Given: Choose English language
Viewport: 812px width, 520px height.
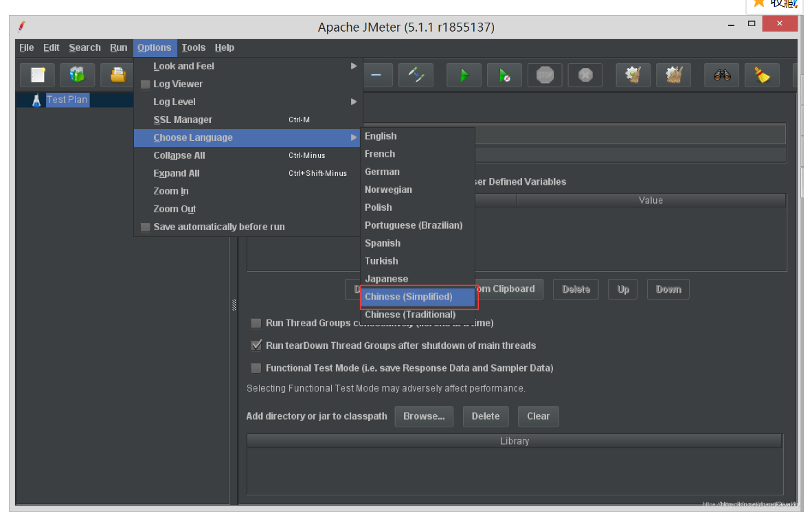Looking at the screenshot, I should pos(418,136).
